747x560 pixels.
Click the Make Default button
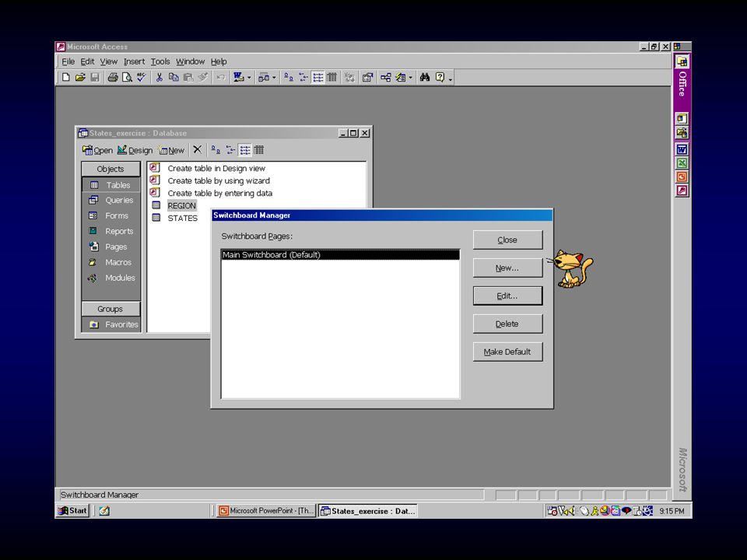[507, 352]
